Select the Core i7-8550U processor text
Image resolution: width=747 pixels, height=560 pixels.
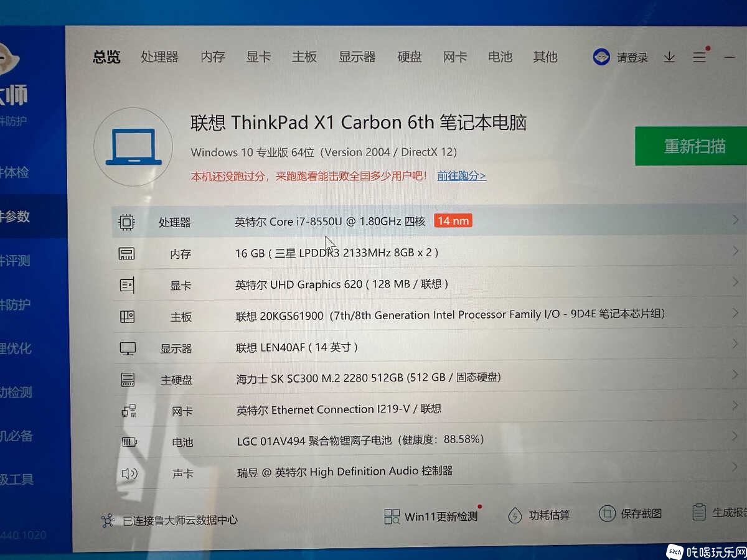[x=330, y=222]
